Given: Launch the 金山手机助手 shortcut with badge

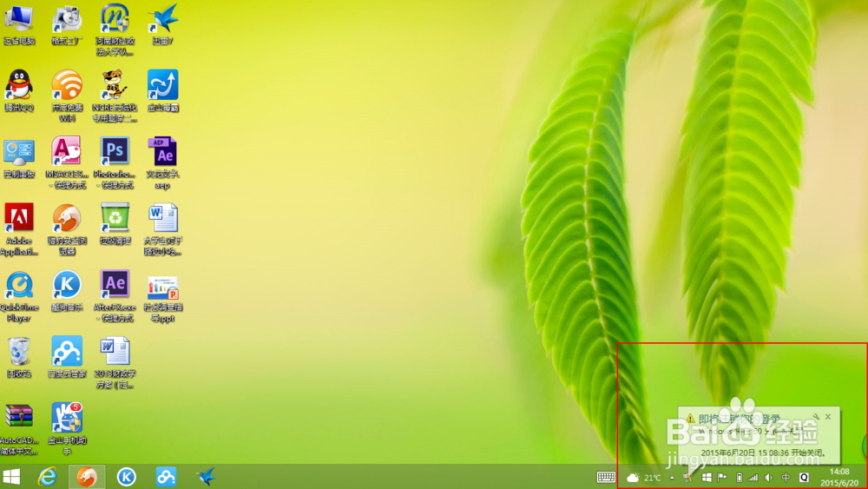Looking at the screenshot, I should pyautogui.click(x=67, y=429).
